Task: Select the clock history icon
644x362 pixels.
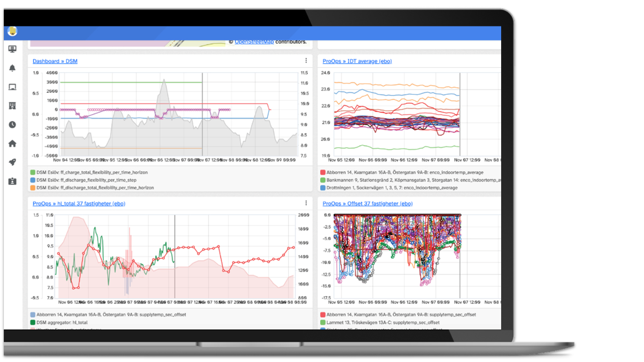Action: 12,124
